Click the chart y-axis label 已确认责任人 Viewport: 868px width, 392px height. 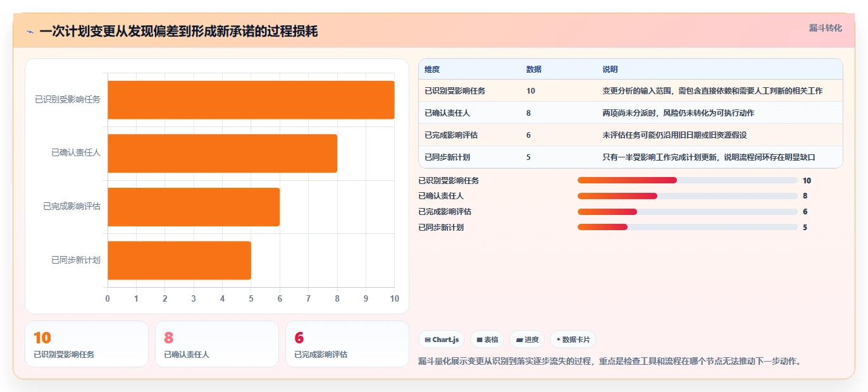76,153
